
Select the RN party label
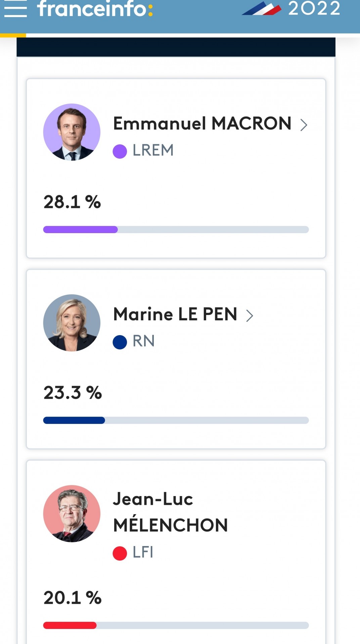144,341
